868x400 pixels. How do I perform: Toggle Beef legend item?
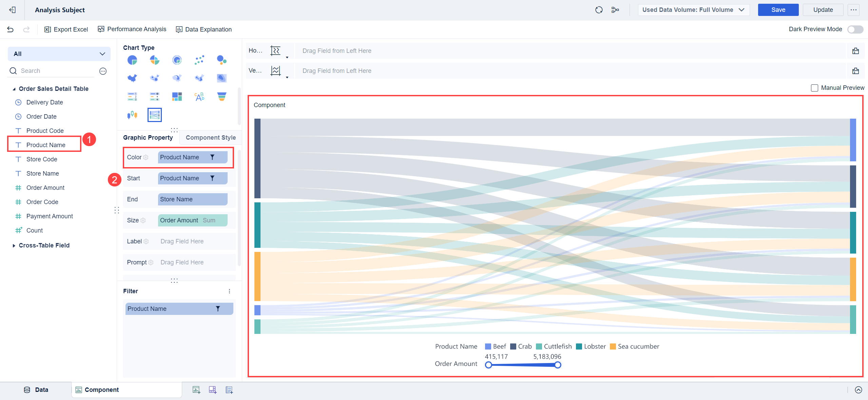pos(495,346)
